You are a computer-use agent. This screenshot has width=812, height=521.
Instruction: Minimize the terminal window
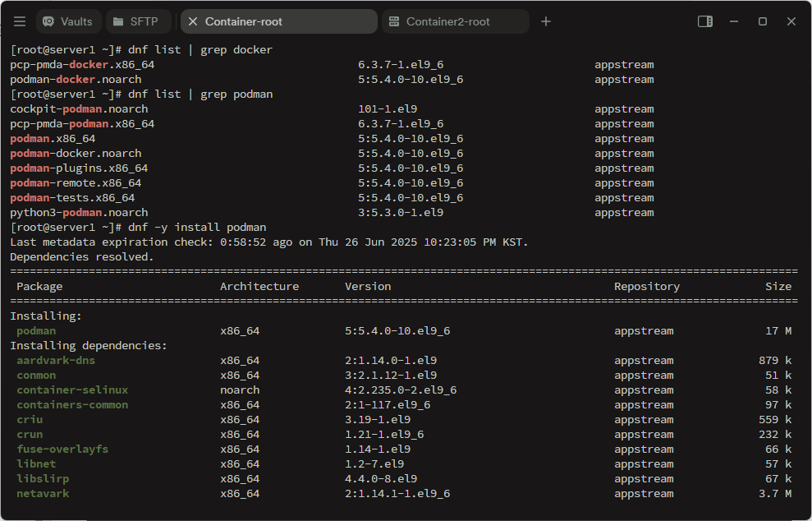(734, 21)
